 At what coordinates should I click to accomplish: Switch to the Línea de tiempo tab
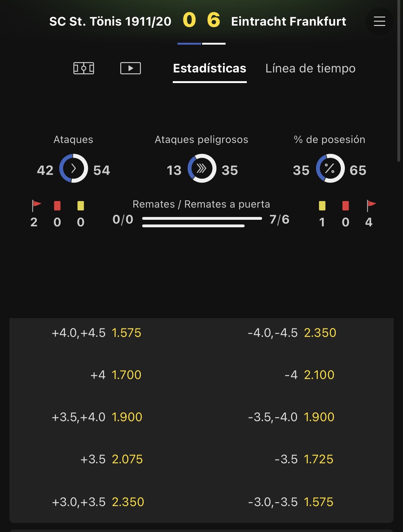[310, 68]
